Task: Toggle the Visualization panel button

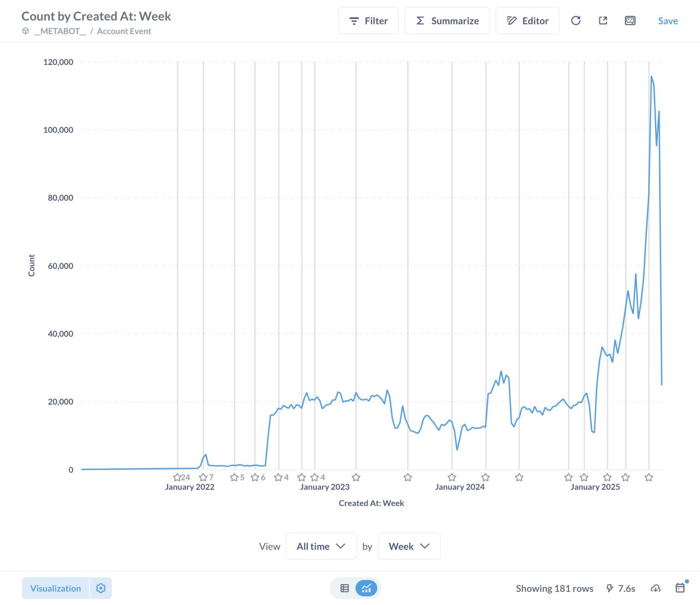Action: tap(55, 588)
